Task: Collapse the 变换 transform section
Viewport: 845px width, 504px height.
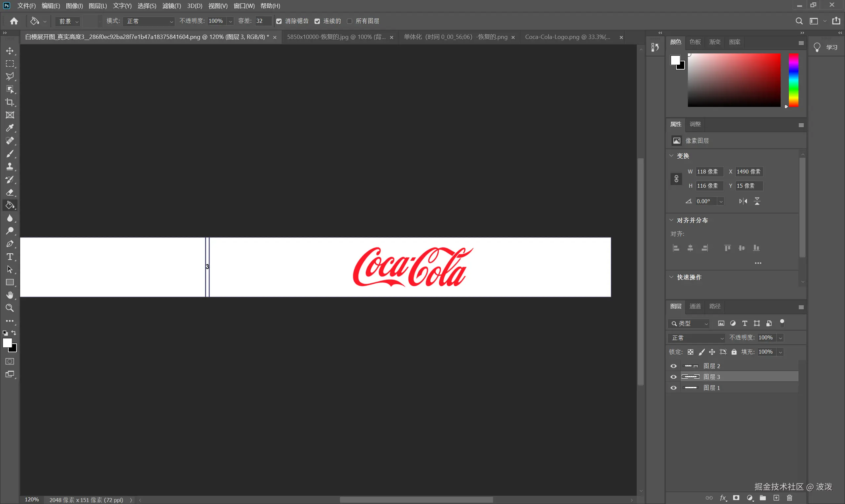Action: [671, 156]
